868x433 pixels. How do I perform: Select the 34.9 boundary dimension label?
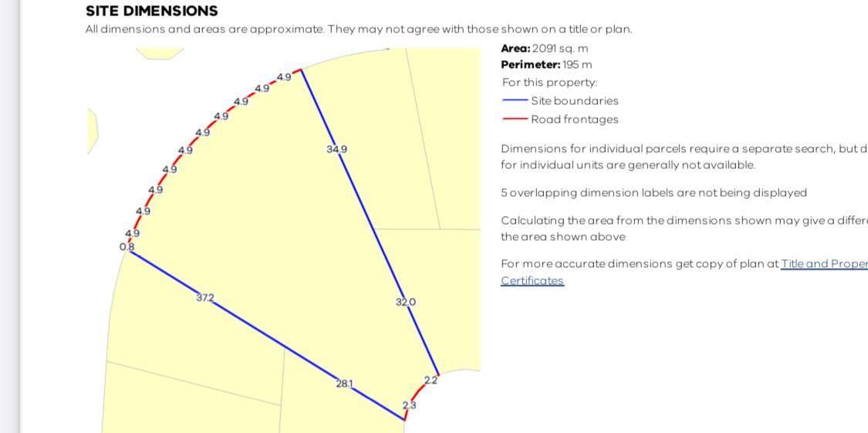click(336, 149)
